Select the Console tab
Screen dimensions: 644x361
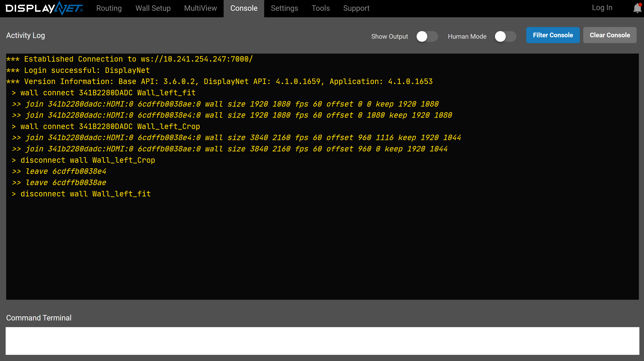click(244, 8)
